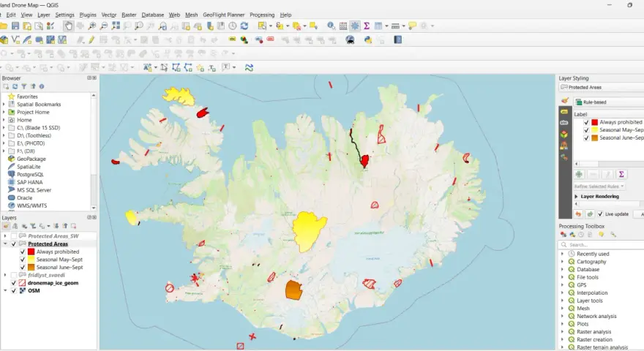The width and height of the screenshot is (644, 351).
Task: Expand the Layer Rendering section
Action: (x=576, y=197)
